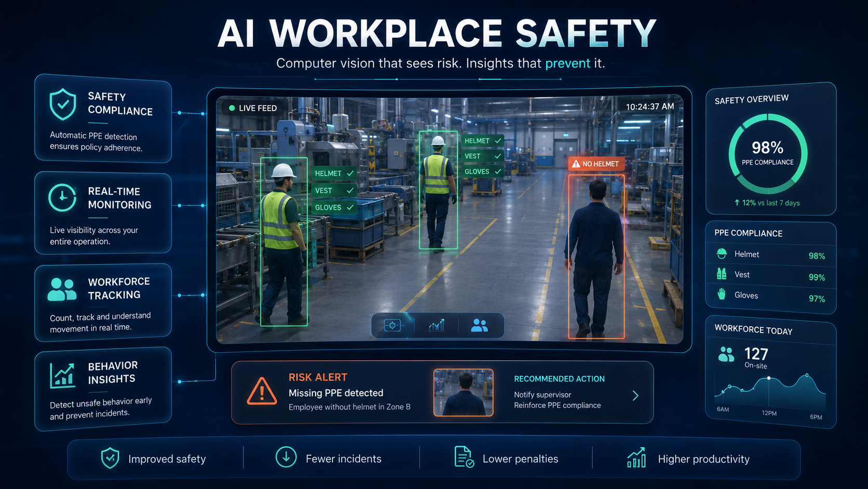Click the green up arrow beside 12%

(x=737, y=203)
